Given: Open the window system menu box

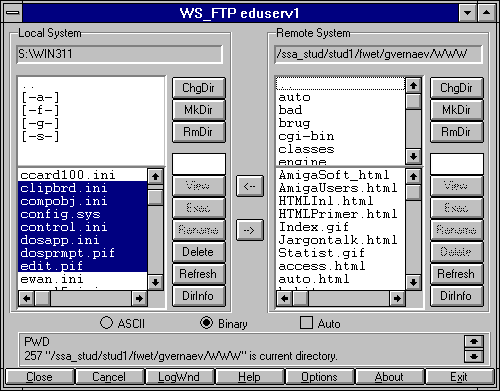Looking at the screenshot, I should 13,13.
